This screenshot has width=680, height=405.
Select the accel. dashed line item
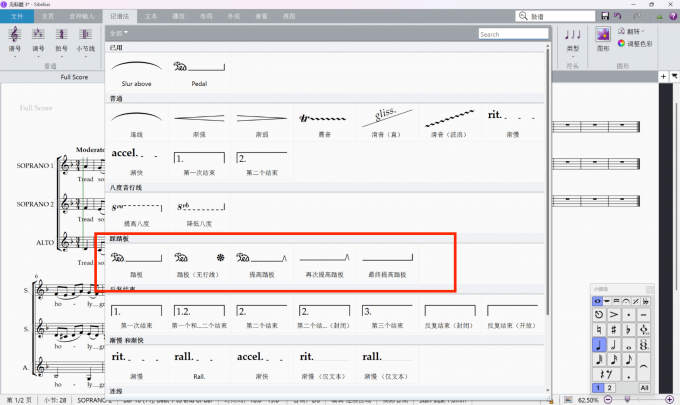136,161
